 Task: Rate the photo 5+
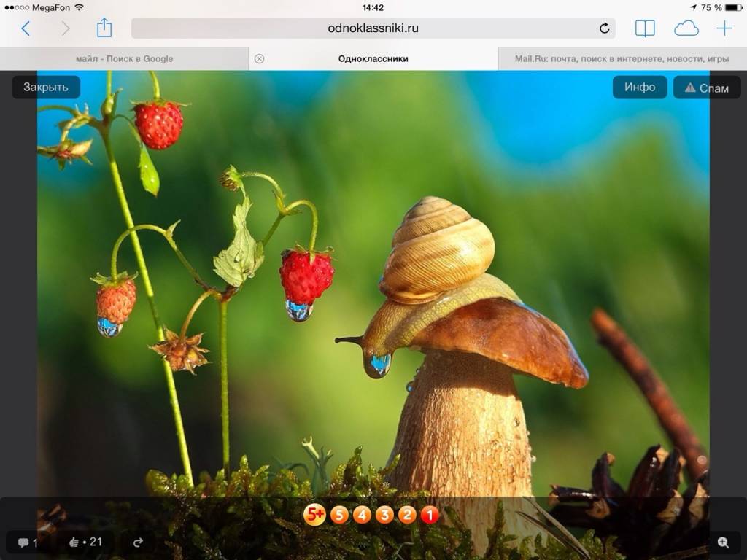click(x=314, y=515)
